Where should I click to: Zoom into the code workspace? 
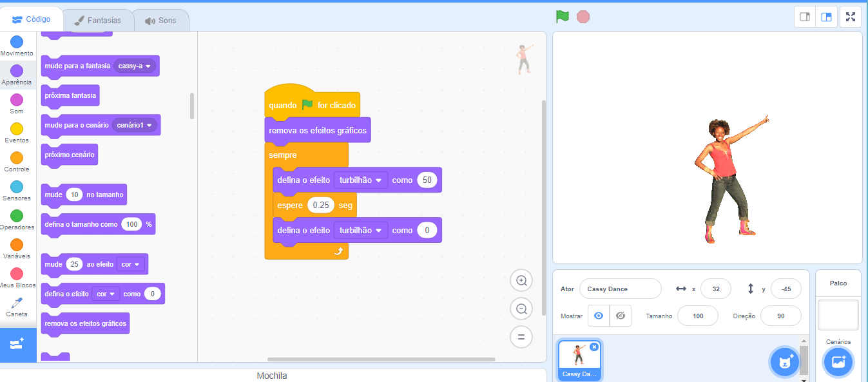[521, 280]
